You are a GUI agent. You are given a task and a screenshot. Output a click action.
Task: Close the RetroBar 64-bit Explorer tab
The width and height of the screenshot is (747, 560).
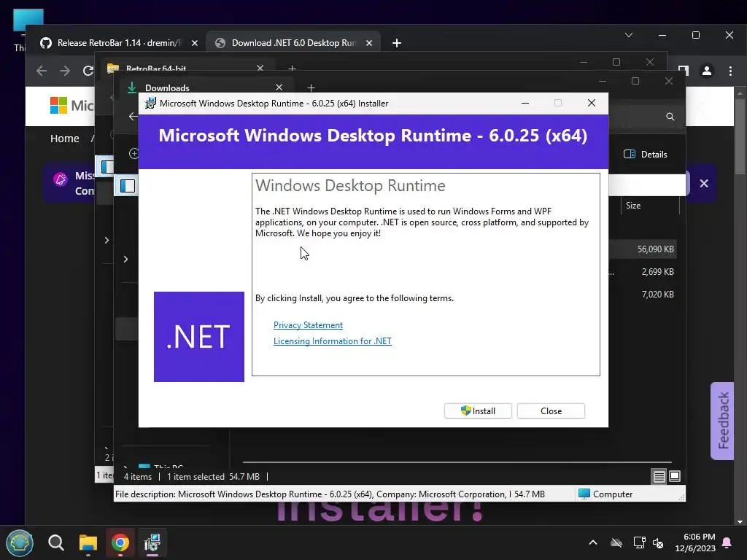coord(260,68)
